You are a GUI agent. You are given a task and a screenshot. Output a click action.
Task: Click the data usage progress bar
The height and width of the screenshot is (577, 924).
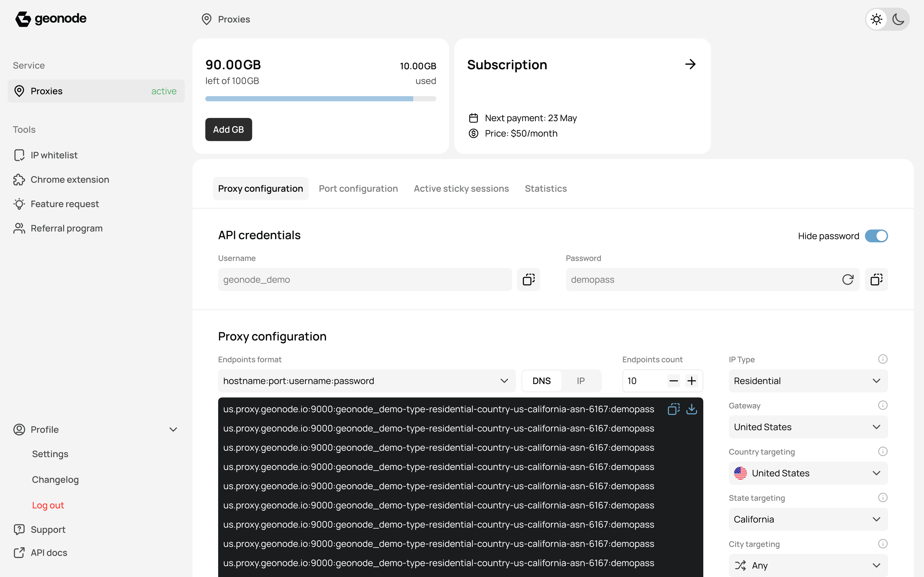[321, 99]
